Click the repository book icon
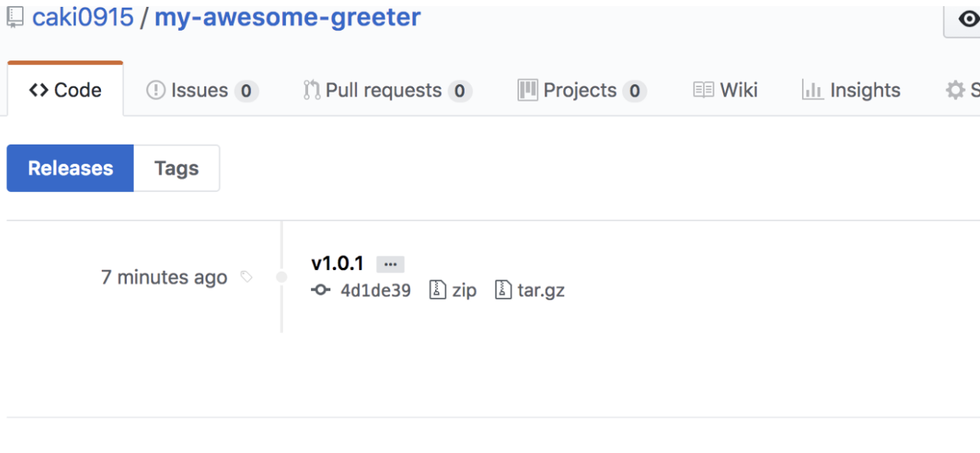The height and width of the screenshot is (453, 980). pyautogui.click(x=15, y=17)
